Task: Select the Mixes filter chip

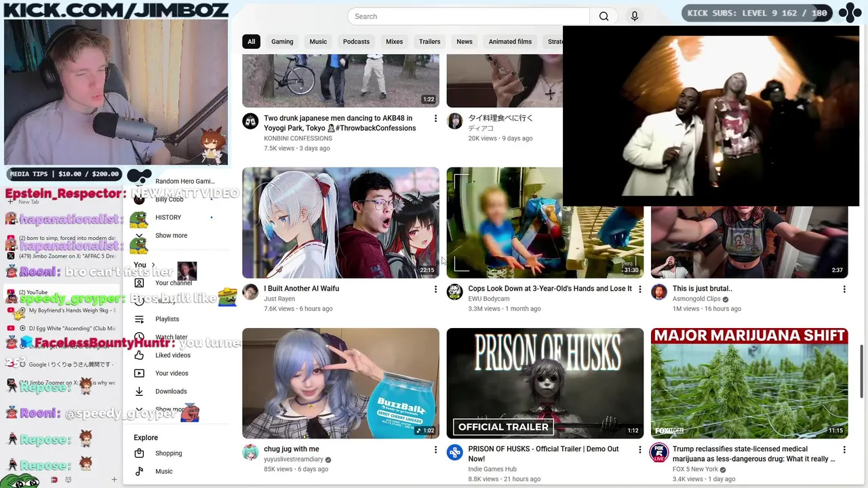Action: tap(394, 42)
